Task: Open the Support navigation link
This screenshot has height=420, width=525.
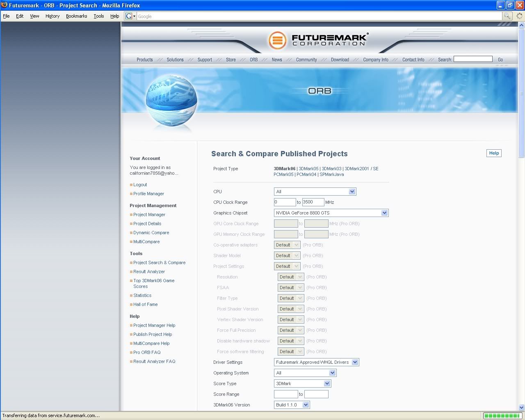Action: pyautogui.click(x=205, y=59)
